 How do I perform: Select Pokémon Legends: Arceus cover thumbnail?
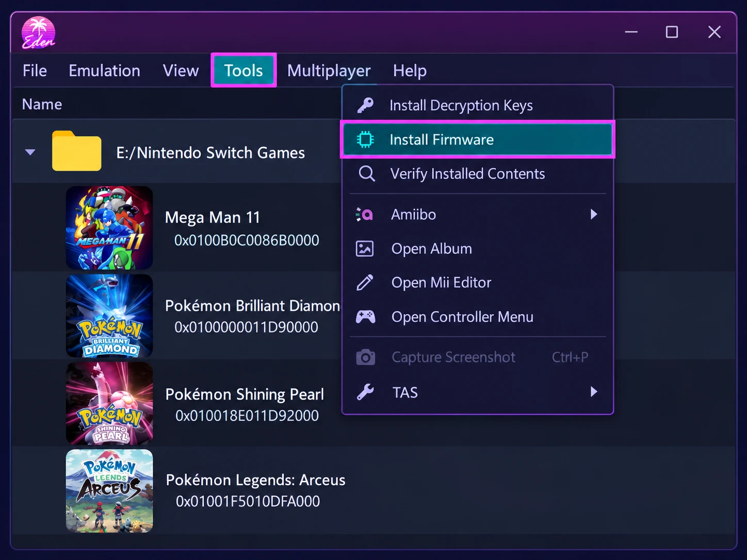[x=109, y=491]
